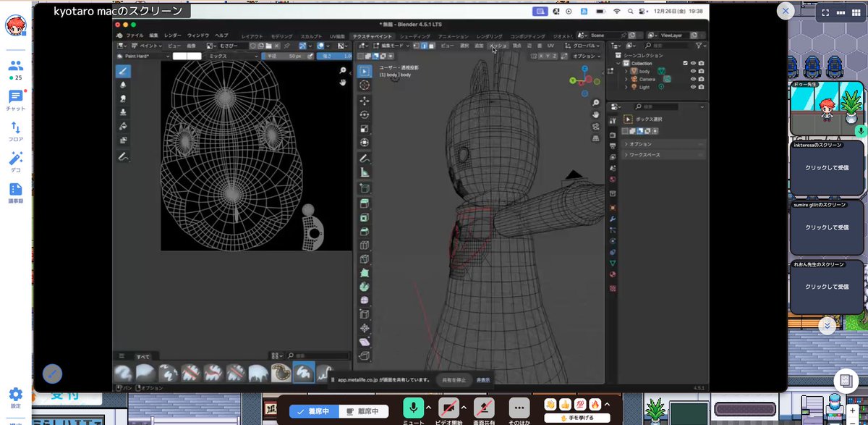Choose the Scale tool in viewport toolbar
This screenshot has width=868, height=425.
365,128
